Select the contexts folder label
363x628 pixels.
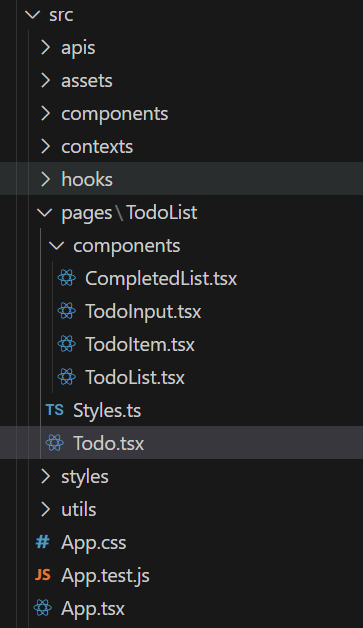97,147
